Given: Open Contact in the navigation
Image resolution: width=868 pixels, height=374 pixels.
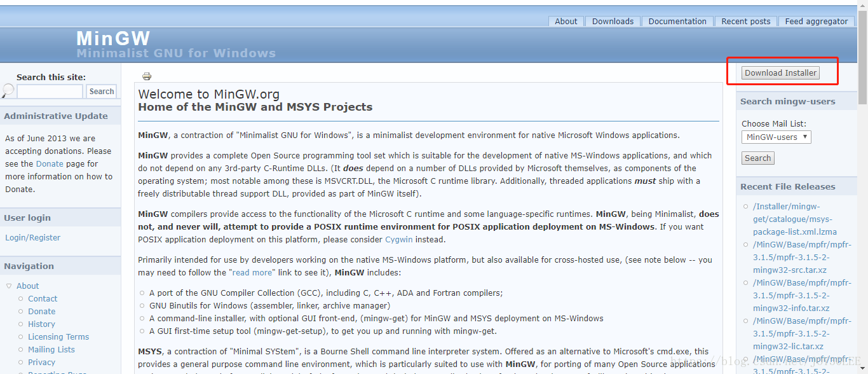Looking at the screenshot, I should coord(43,298).
